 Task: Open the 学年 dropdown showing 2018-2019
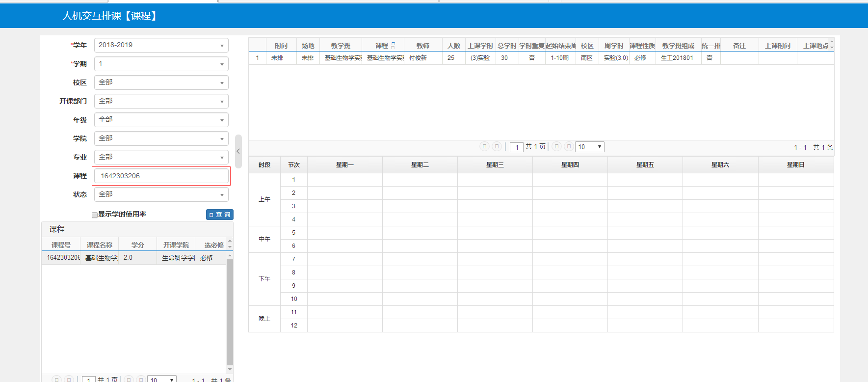point(161,45)
